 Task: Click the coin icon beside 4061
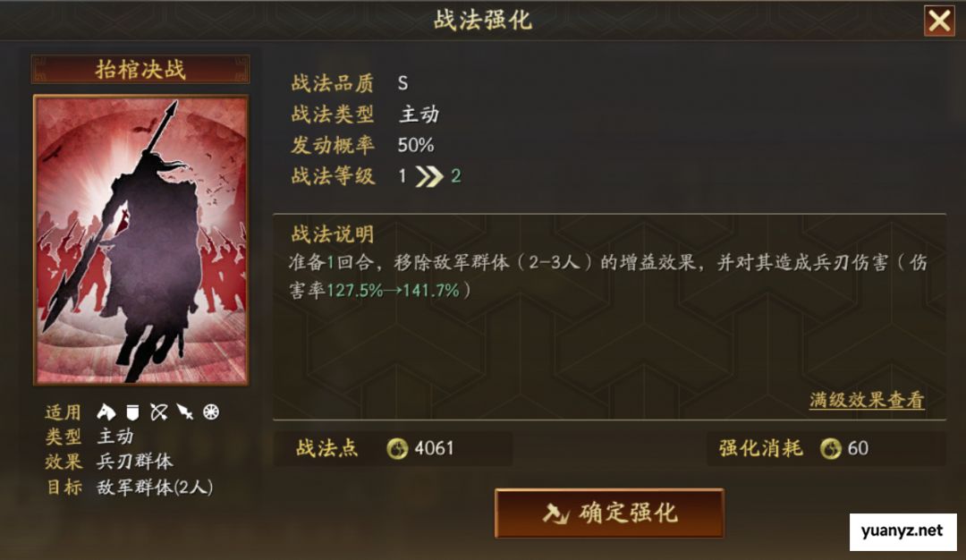(x=397, y=448)
